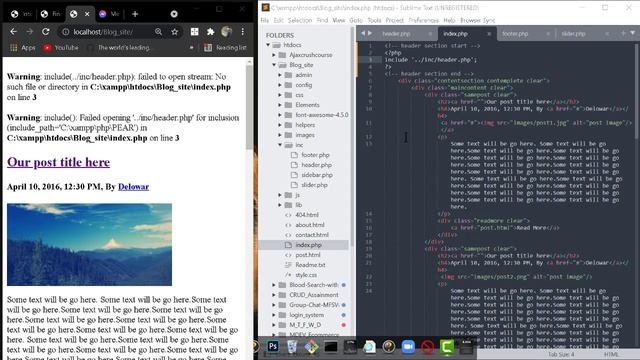
Task: View site information icon in address bar
Action: 65,32
